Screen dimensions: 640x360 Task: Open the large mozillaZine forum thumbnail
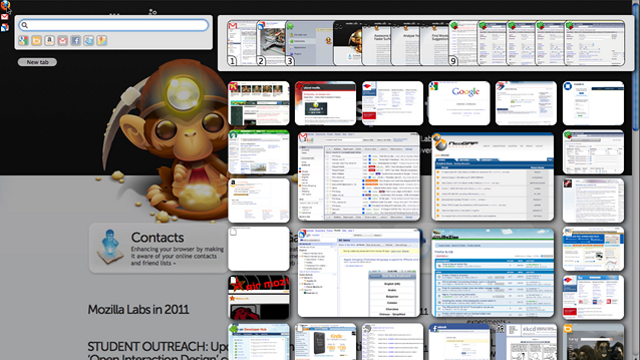[493, 273]
